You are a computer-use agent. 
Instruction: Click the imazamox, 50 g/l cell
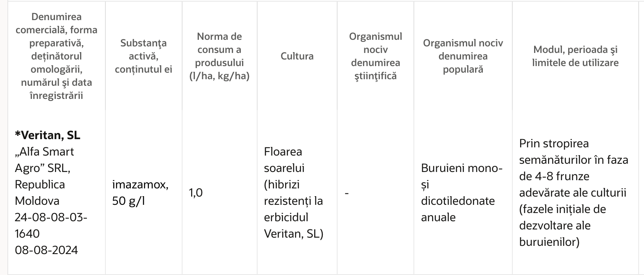tap(140, 192)
